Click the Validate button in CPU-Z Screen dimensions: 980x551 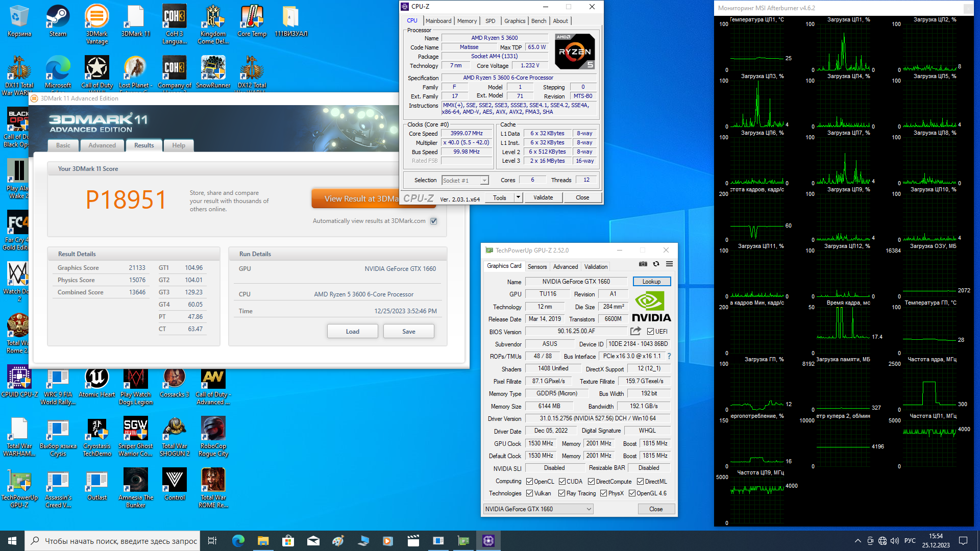click(543, 197)
